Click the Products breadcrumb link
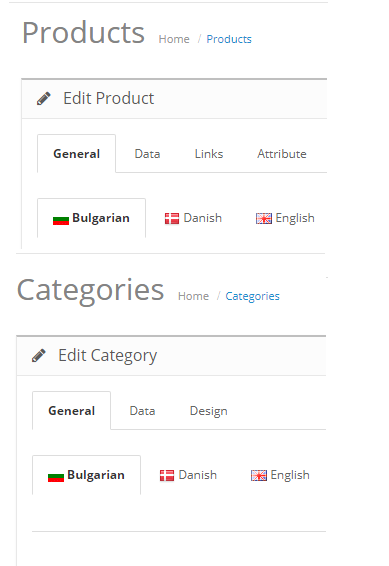This screenshot has height=566, width=389. 229,39
